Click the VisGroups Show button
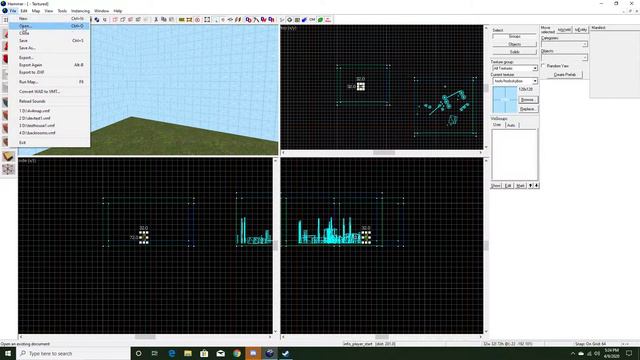This screenshot has height=360, width=640. pos(496,185)
